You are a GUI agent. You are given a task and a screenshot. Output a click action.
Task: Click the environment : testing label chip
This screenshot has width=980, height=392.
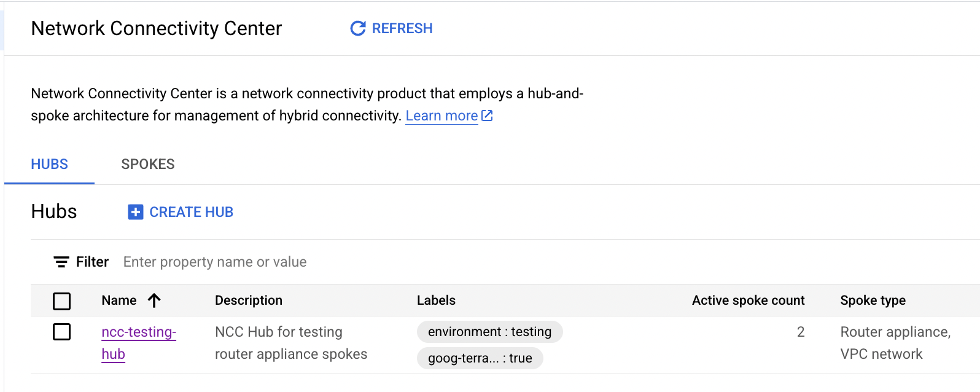click(x=489, y=332)
